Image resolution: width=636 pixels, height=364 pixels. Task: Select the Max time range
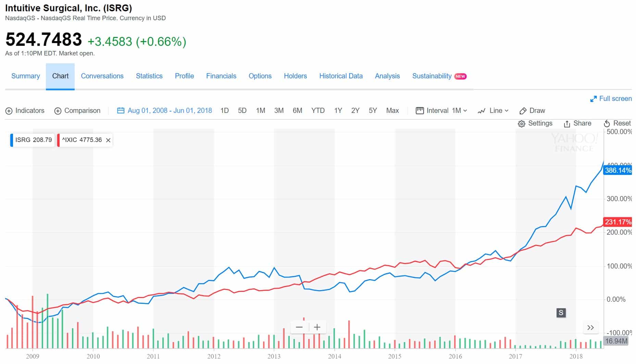pyautogui.click(x=392, y=110)
